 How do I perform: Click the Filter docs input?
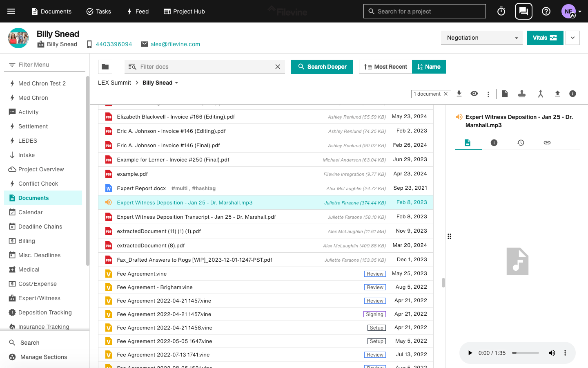[204, 67]
